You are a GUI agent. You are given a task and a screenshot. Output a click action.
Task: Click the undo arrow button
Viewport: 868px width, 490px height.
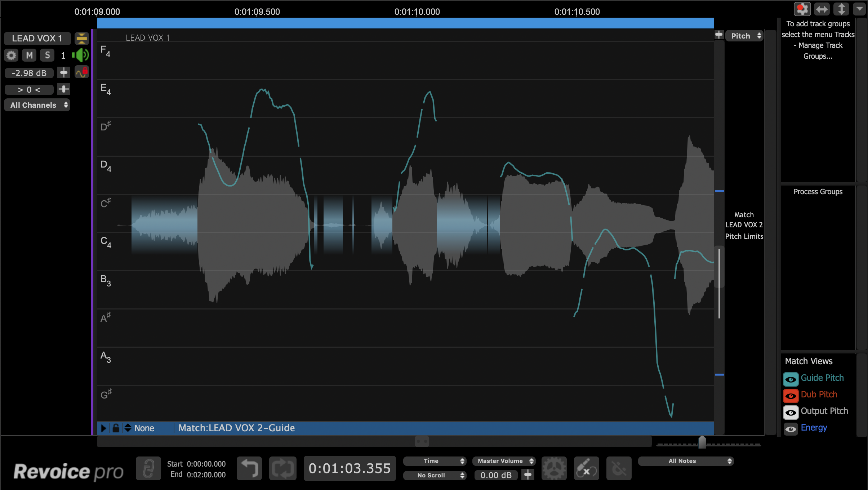click(x=249, y=468)
